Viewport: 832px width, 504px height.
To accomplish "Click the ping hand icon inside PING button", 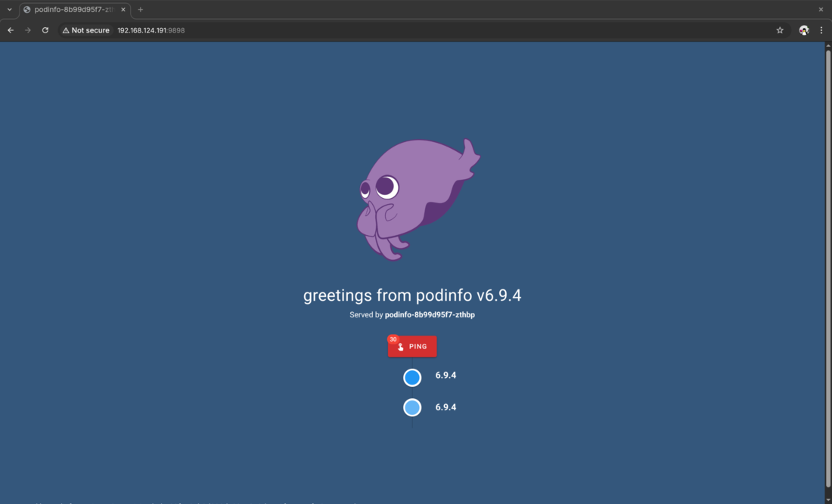I will tap(400, 346).
